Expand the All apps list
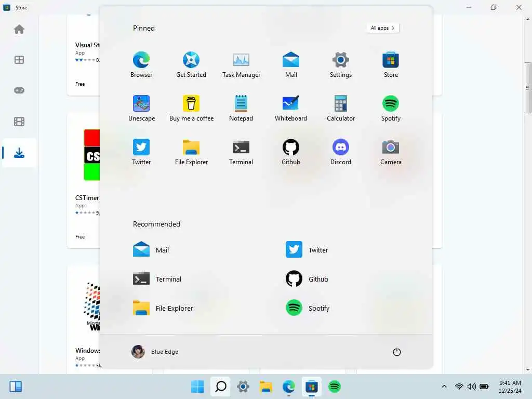Image resolution: width=532 pixels, height=399 pixels. click(383, 28)
